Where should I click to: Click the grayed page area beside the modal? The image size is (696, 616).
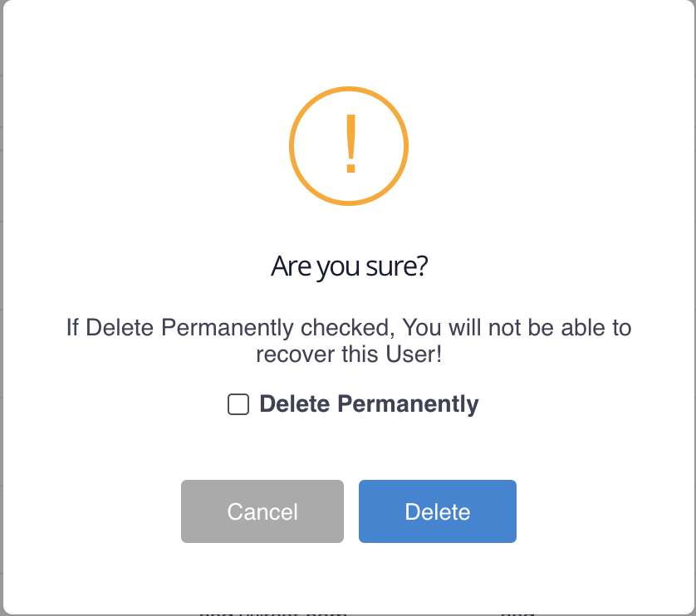[x=3, y=307]
